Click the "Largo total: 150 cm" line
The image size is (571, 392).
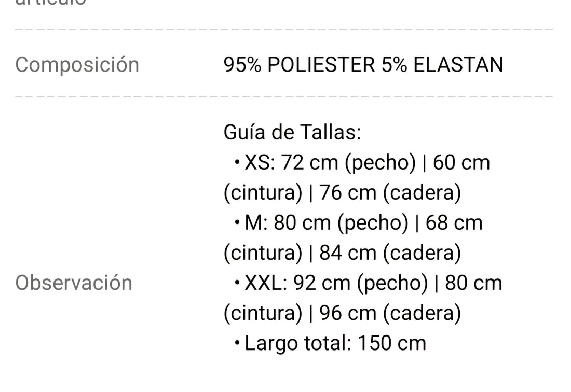pyautogui.click(x=335, y=343)
